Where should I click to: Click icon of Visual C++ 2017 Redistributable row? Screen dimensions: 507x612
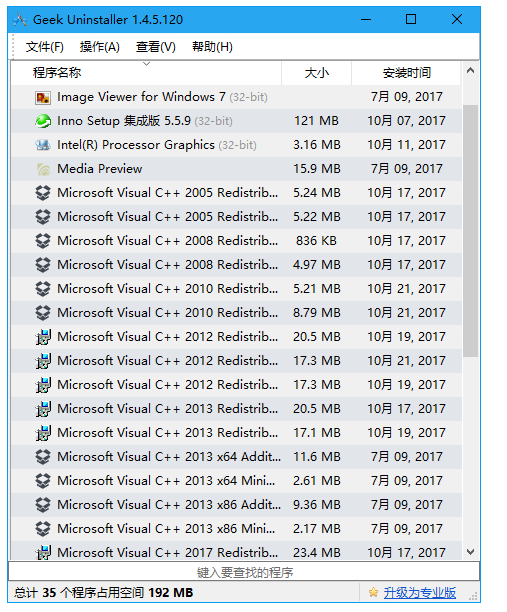point(43,553)
